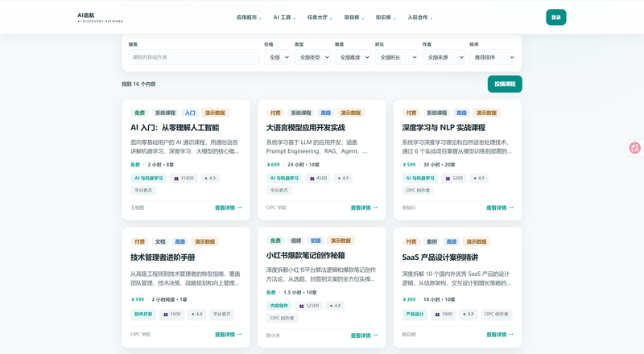Screen dimensions: 644x354
Task: Open 查看详情 for 大语言模型应用开发实战
Action: point(364,208)
